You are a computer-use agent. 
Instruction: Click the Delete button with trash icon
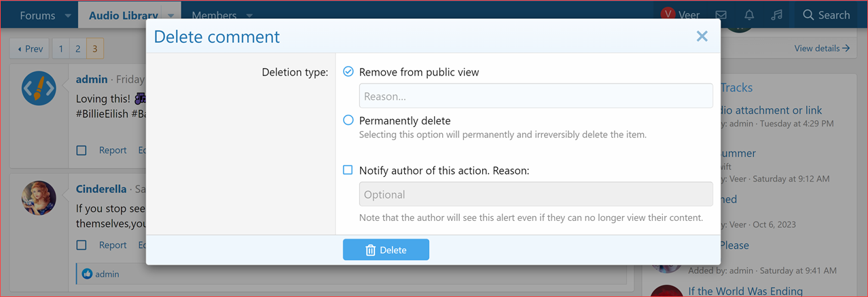coord(386,249)
